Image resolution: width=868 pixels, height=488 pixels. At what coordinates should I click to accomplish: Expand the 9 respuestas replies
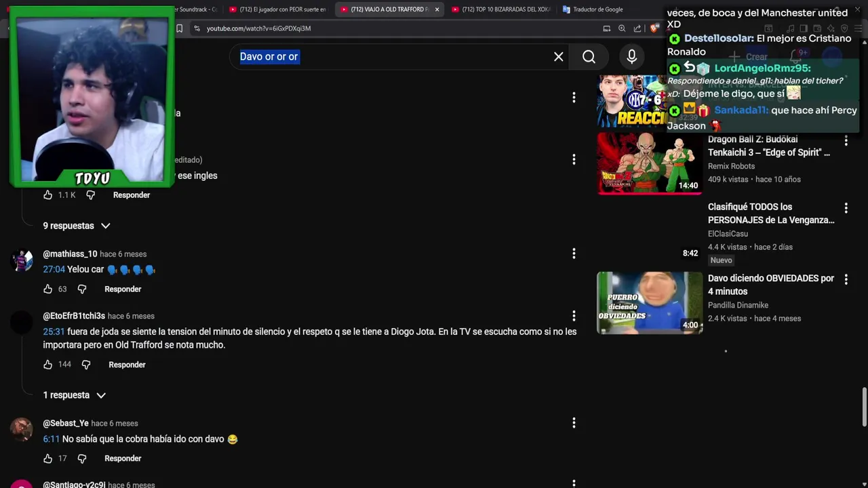pos(77,226)
